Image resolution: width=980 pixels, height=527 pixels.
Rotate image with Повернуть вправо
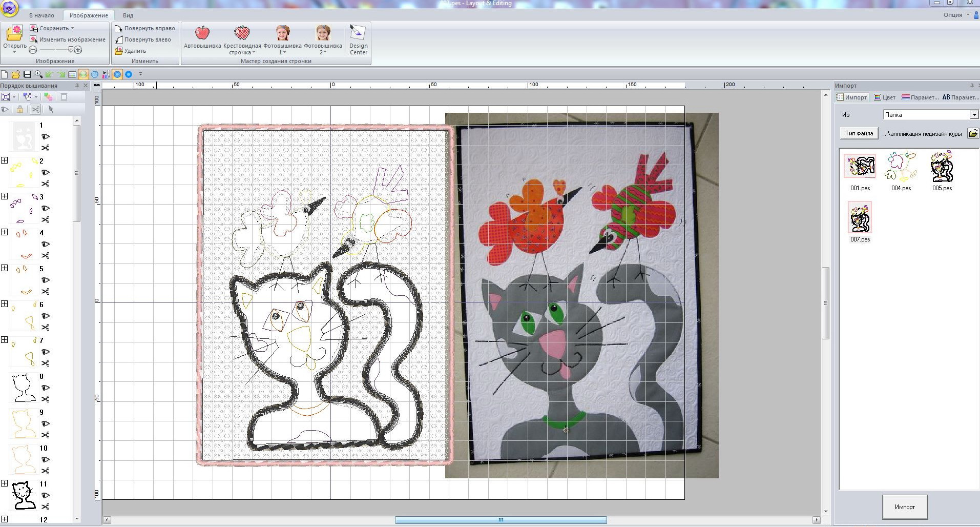coord(145,28)
